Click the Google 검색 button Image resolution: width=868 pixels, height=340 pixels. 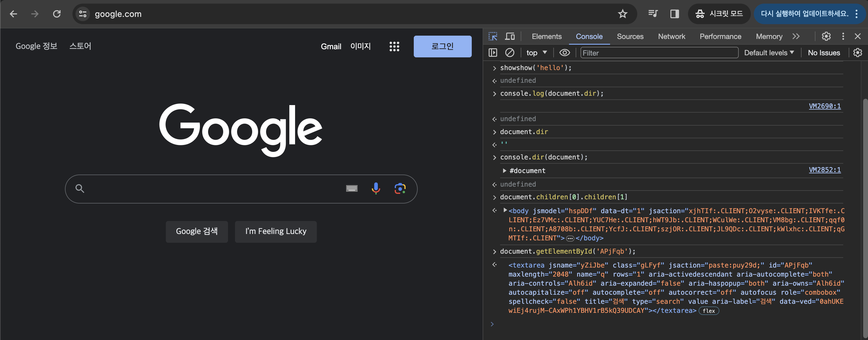coord(197,232)
